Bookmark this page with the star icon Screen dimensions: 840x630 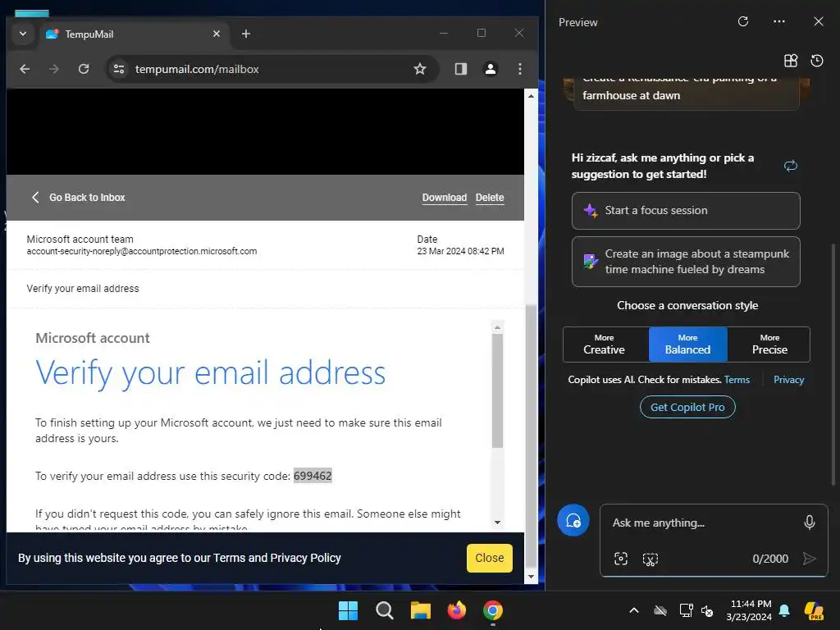click(x=420, y=69)
